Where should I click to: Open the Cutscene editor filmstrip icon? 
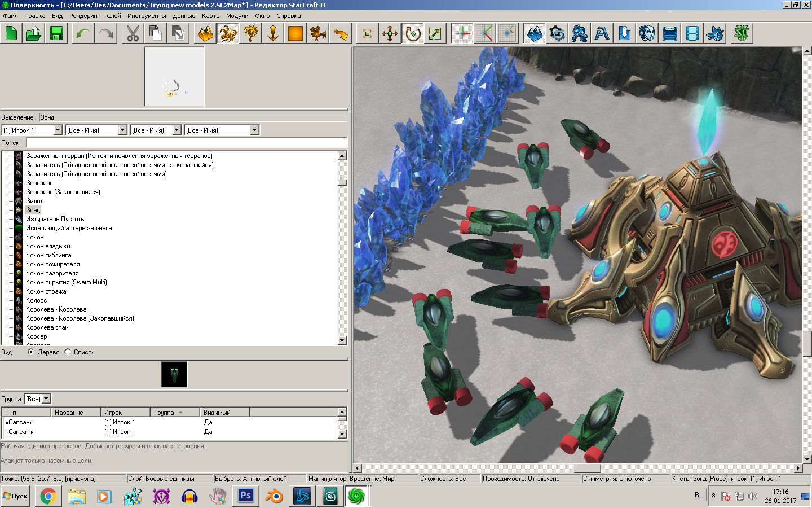[692, 33]
